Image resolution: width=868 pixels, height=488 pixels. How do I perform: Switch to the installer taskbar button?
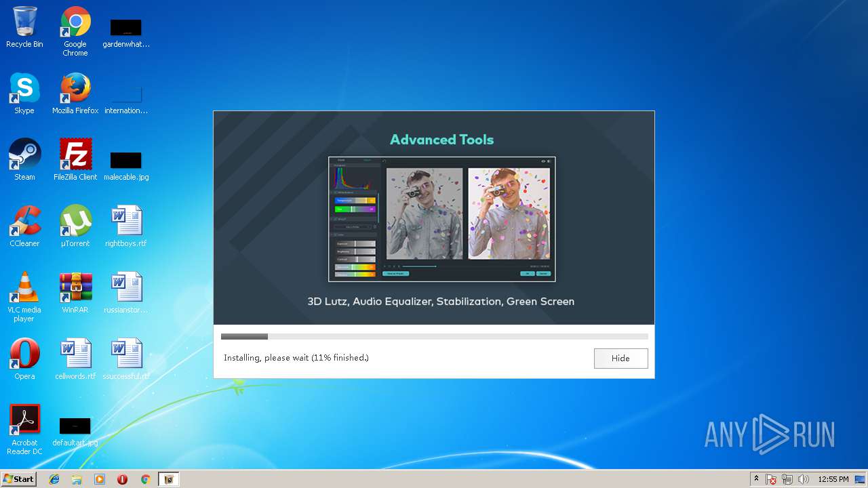pos(169,479)
